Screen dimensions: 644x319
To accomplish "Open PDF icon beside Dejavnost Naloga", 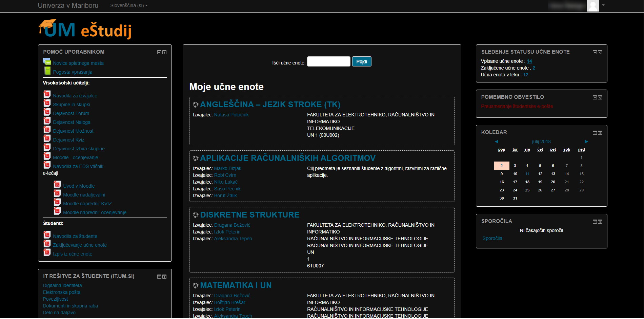I will (x=47, y=121).
